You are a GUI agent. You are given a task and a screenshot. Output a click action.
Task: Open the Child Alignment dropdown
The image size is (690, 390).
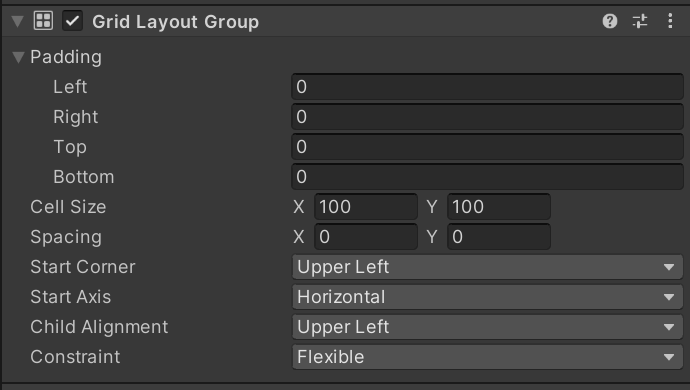coord(487,327)
